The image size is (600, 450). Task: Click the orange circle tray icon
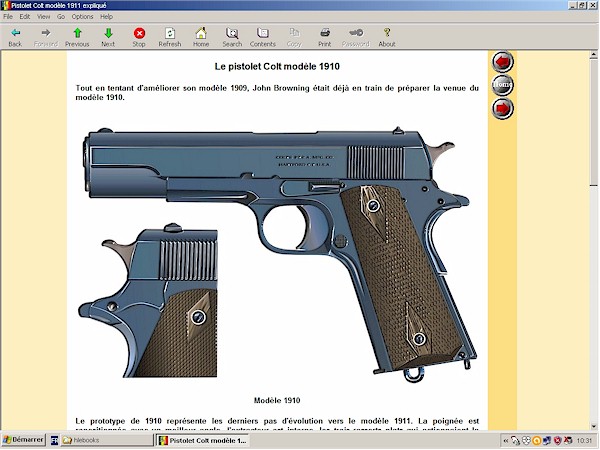coord(536,441)
